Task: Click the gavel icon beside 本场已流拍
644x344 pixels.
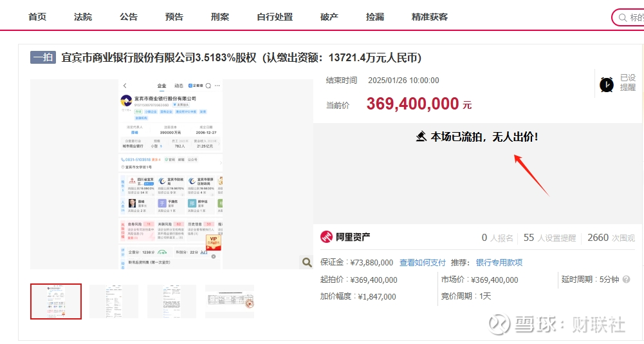Action: (x=421, y=136)
